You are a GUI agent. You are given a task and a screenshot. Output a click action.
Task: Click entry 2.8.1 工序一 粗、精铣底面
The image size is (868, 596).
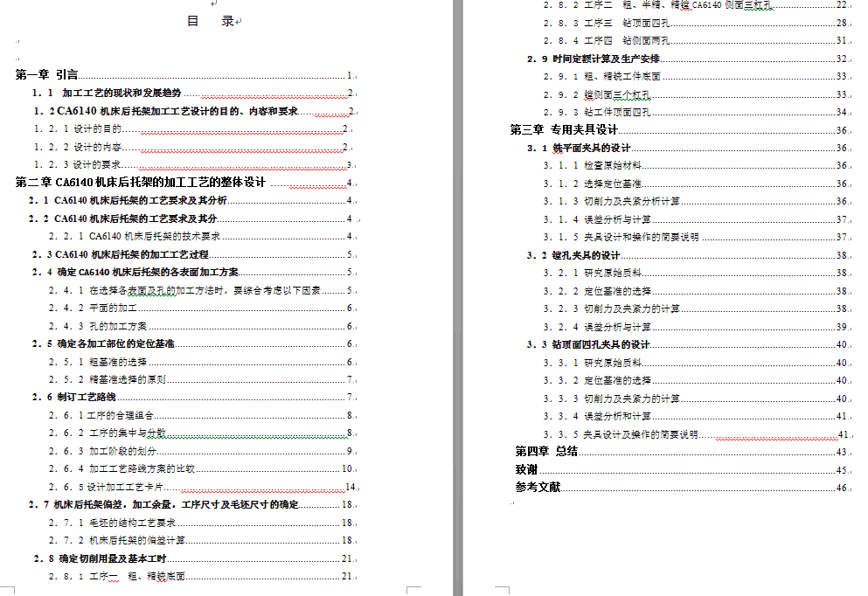[202, 577]
